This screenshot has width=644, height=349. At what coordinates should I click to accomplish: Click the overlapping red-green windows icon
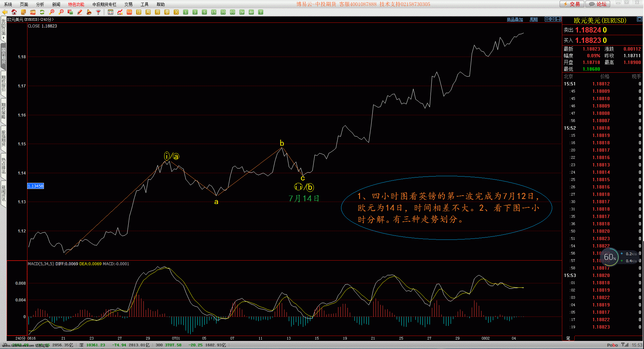(70, 12)
